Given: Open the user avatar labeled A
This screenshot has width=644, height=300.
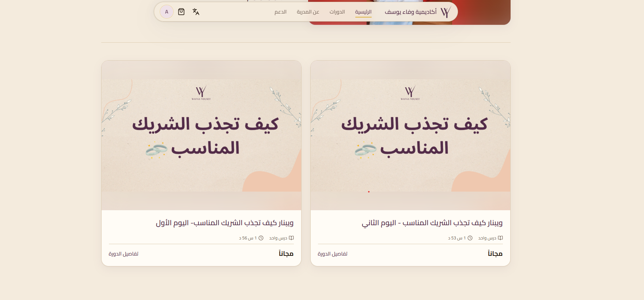Looking at the screenshot, I should pos(167,12).
